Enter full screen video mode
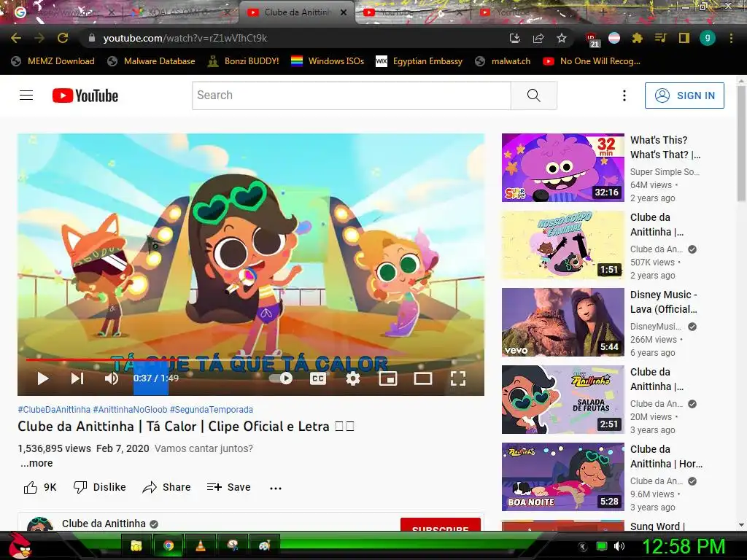Screen dimensions: 747x560 [458, 378]
